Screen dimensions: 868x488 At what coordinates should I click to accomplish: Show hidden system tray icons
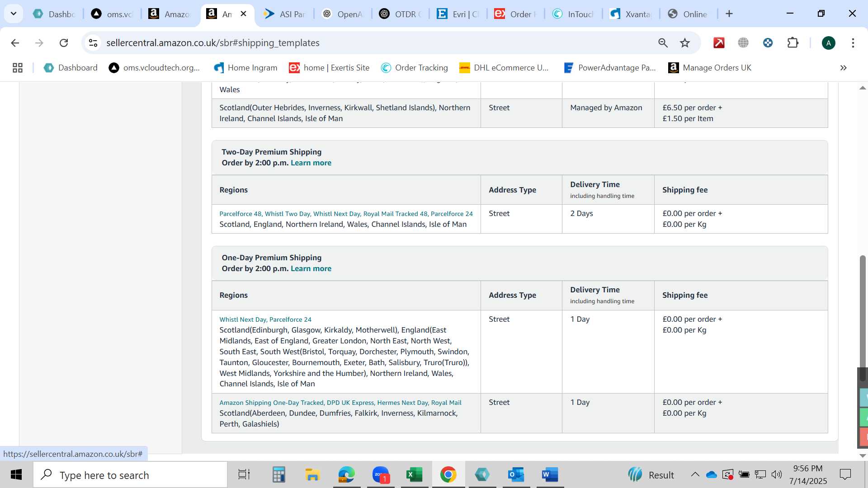(695, 475)
